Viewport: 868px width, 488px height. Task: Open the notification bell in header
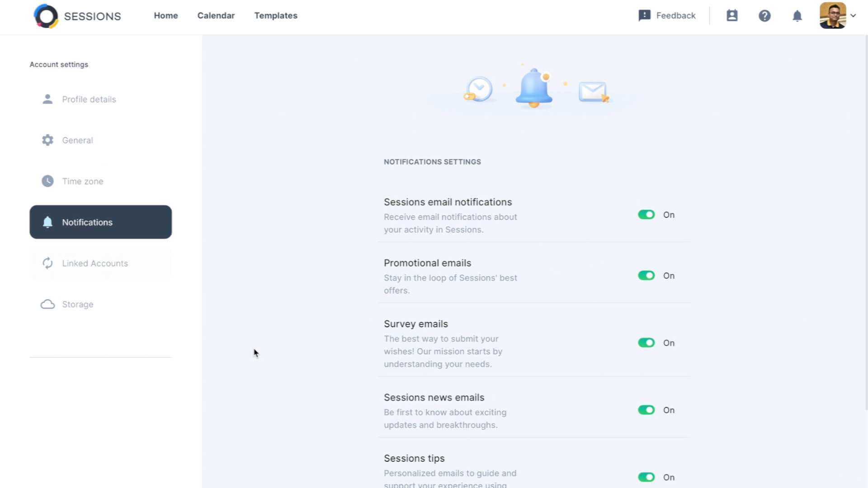click(x=797, y=16)
